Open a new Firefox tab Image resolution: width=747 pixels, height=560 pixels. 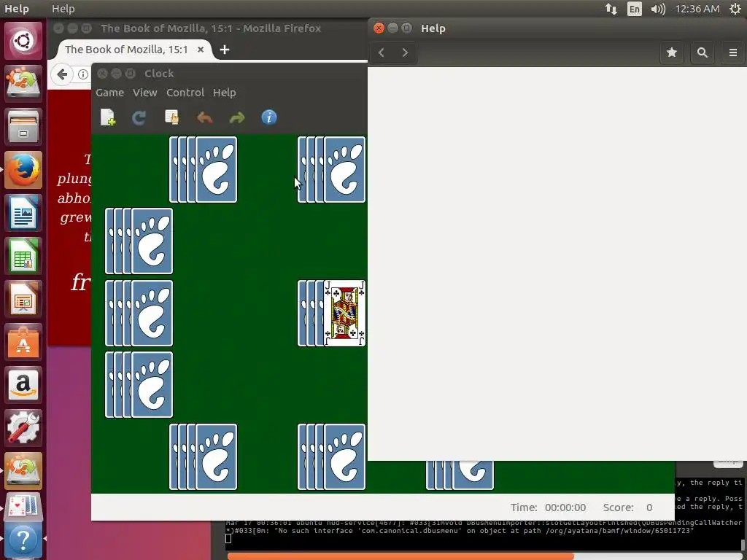[x=225, y=50]
